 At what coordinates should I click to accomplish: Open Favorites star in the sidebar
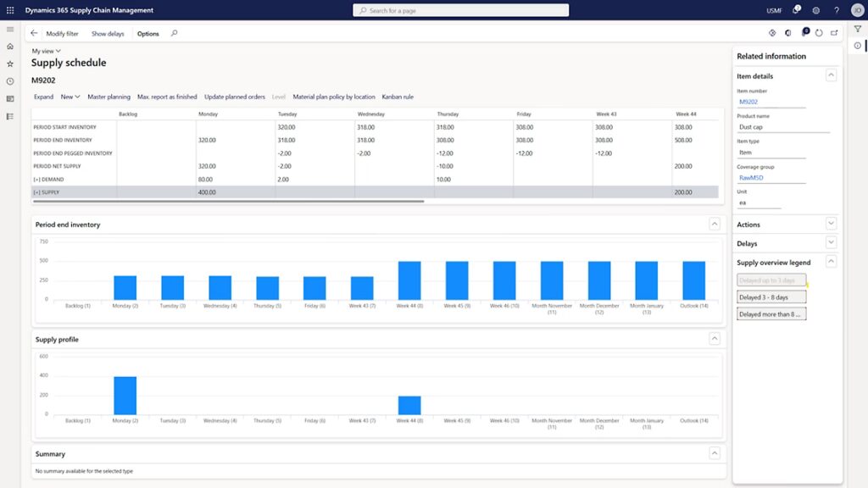pos(10,64)
